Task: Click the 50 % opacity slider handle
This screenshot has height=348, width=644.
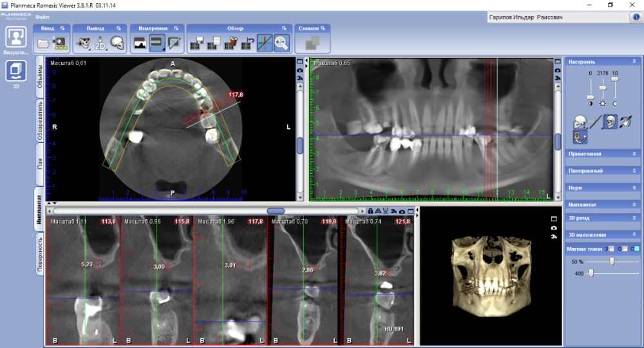Action: click(612, 261)
